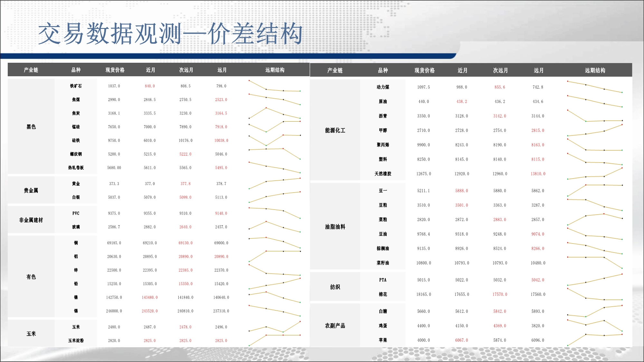Select the 黑色 category cell
This screenshot has height=362, width=644.
point(31,126)
